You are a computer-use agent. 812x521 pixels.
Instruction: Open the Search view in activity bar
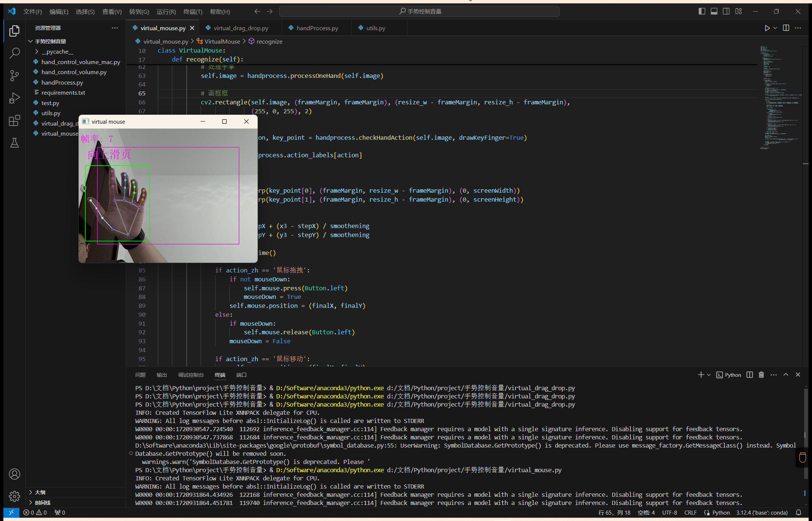[14, 53]
